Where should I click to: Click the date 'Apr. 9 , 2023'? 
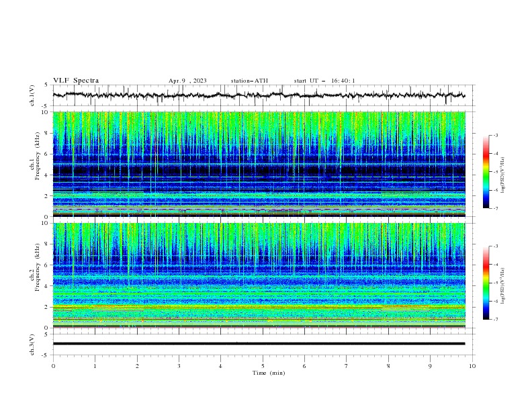click(x=187, y=81)
